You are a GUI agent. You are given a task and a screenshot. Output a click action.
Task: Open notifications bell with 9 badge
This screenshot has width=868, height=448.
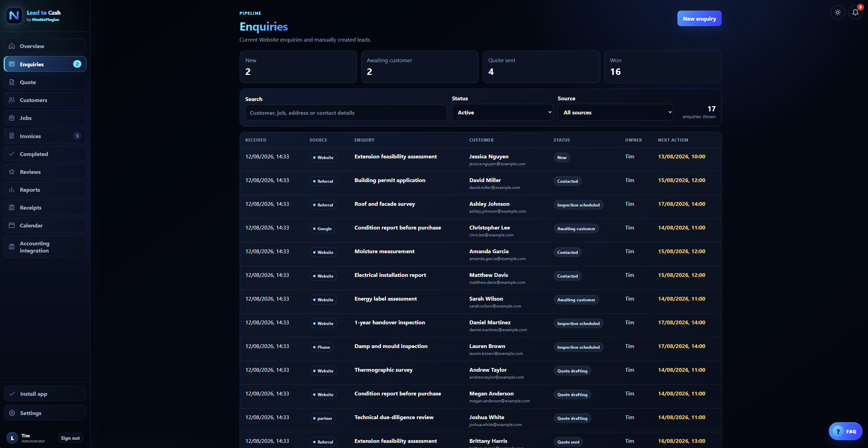pos(855,12)
